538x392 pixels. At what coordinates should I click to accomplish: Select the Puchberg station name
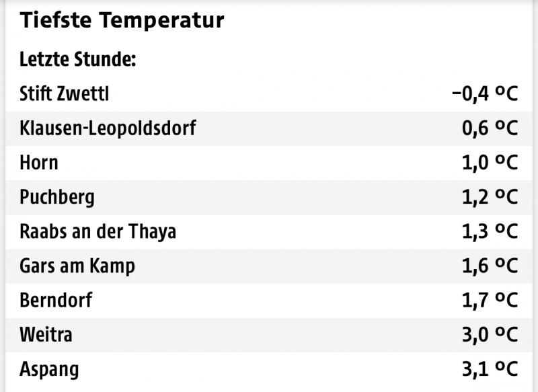(57, 198)
